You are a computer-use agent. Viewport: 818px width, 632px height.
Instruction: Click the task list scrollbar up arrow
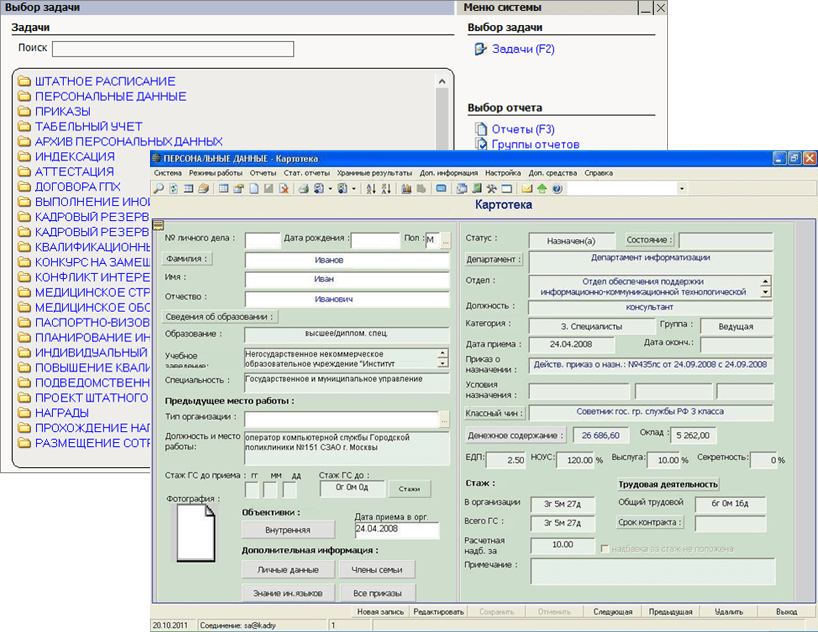coord(442,81)
